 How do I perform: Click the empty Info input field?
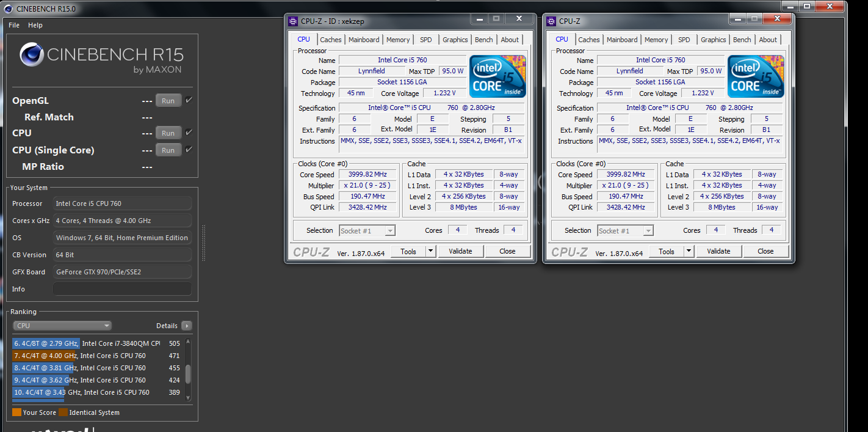[122, 289]
